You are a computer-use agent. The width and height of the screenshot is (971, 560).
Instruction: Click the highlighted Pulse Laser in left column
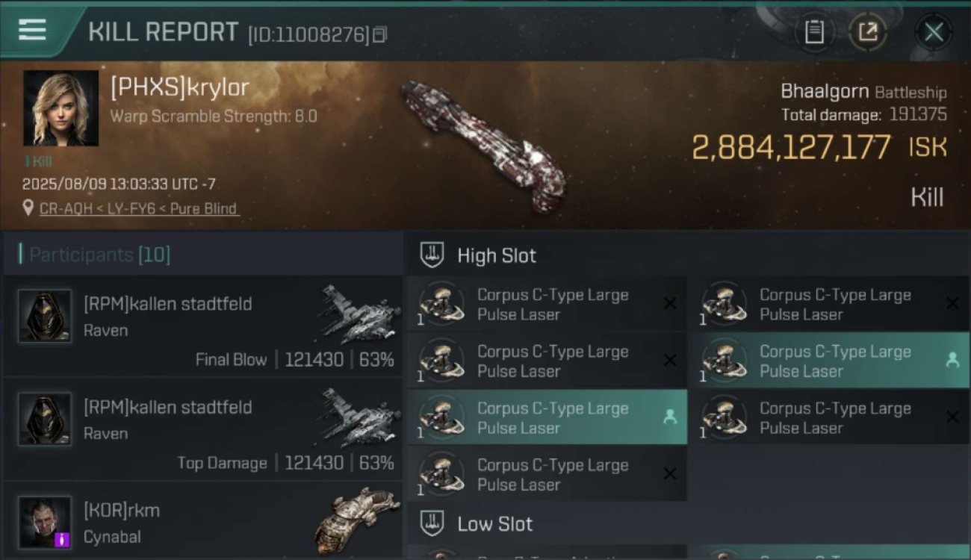547,417
